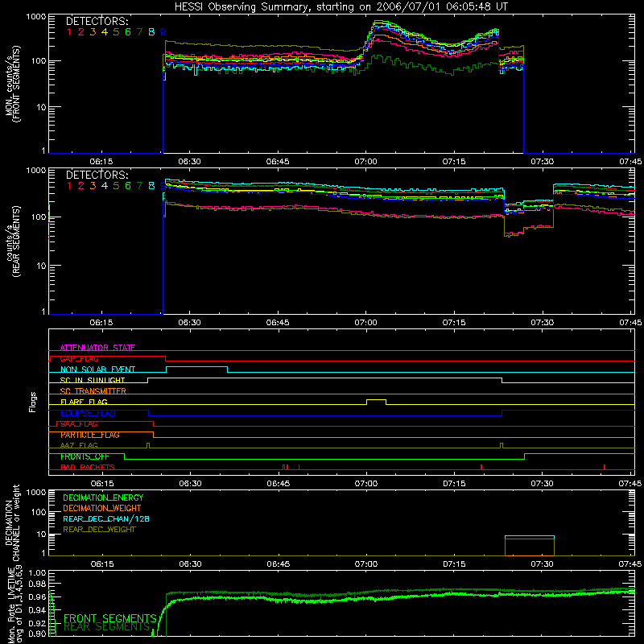Click the Flags axis title
The image size is (644, 644).
33,402
